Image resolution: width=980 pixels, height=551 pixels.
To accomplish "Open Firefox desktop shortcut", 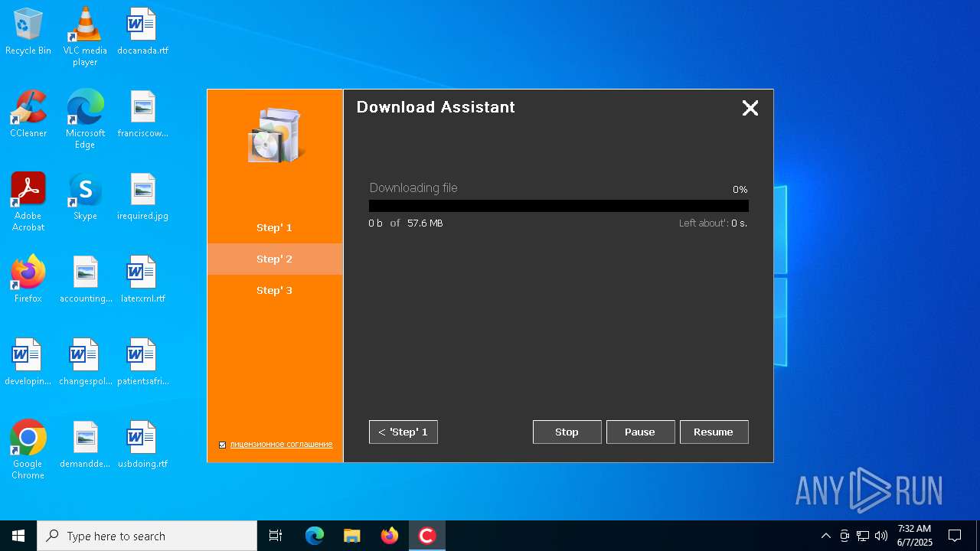I will click(28, 280).
